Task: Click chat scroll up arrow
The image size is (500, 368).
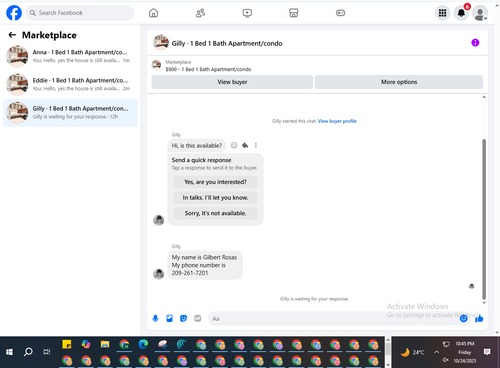Action: coord(484,97)
